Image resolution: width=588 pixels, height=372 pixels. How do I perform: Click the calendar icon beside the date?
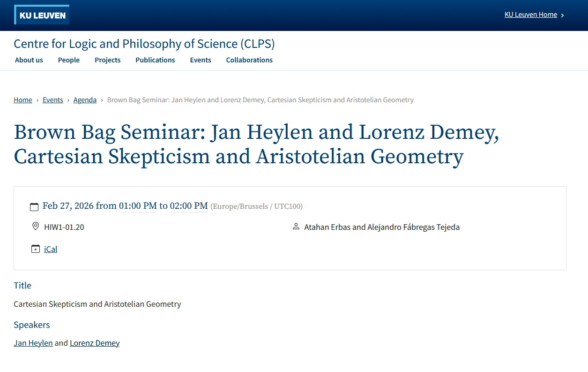coord(34,206)
